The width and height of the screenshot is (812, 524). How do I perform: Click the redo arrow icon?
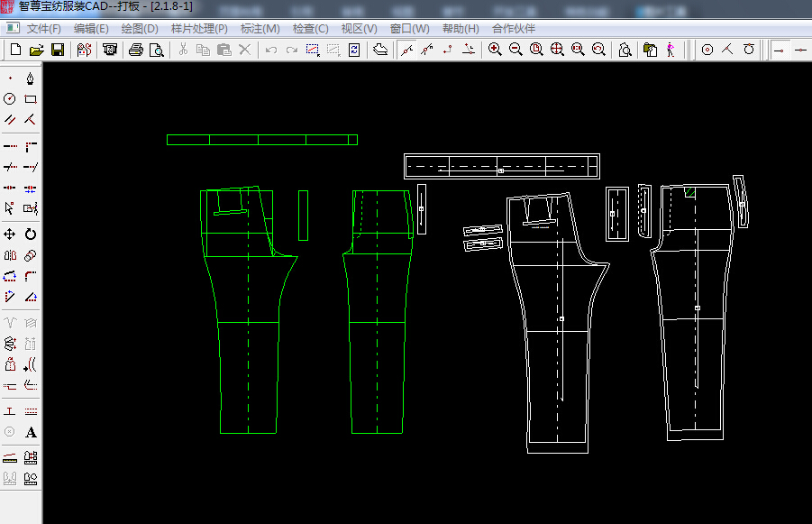tap(292, 50)
